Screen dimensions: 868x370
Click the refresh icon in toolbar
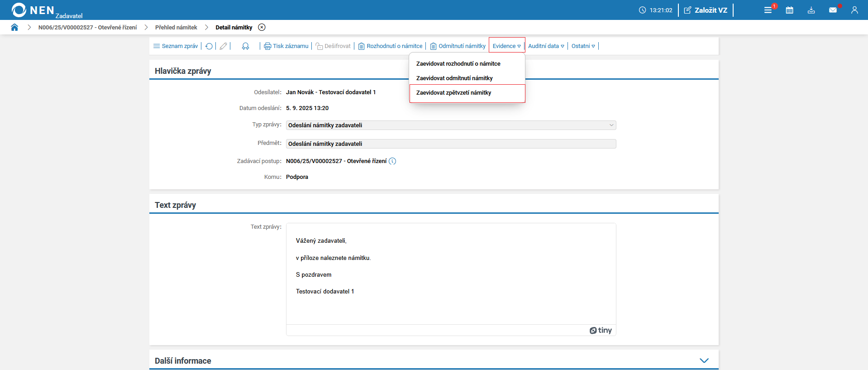[209, 46]
